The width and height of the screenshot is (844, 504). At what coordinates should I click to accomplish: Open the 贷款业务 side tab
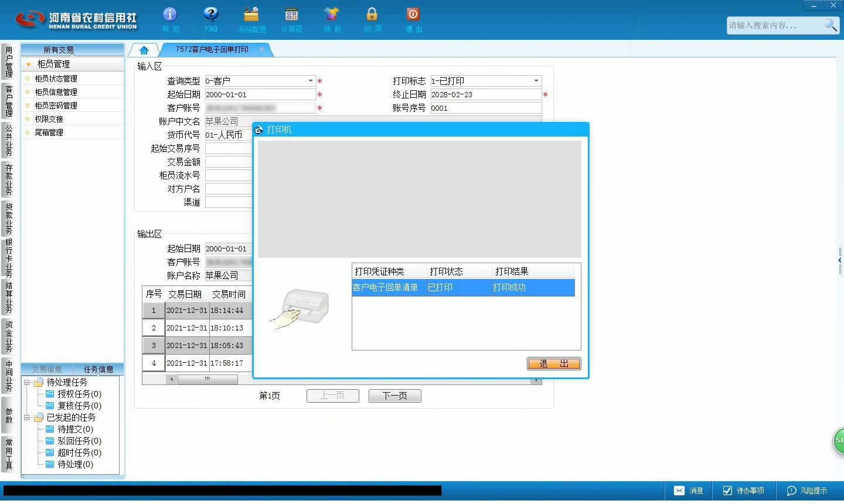[8, 219]
